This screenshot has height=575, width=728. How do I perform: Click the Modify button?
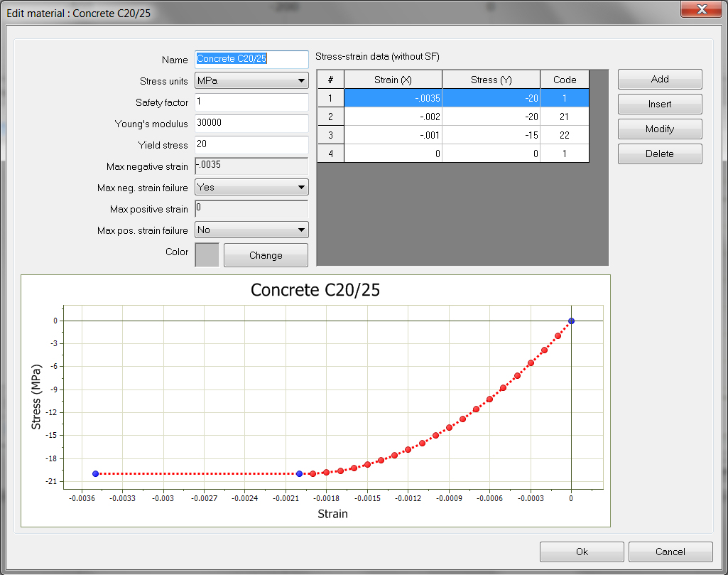tap(659, 129)
